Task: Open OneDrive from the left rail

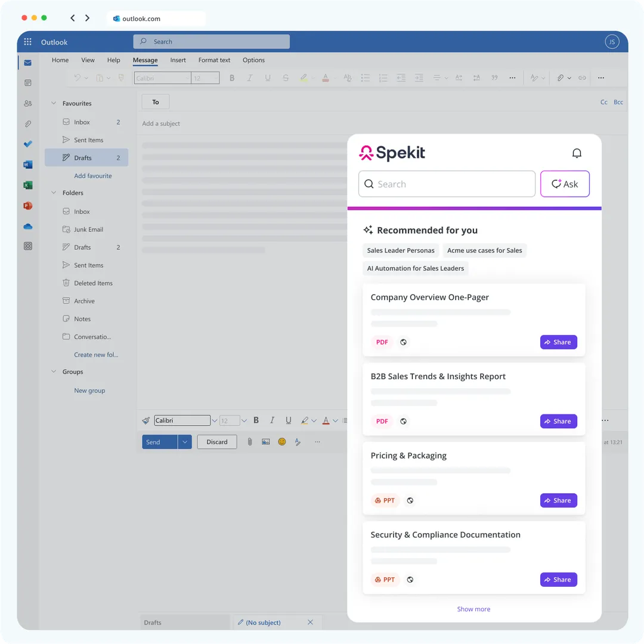Action: [27, 227]
